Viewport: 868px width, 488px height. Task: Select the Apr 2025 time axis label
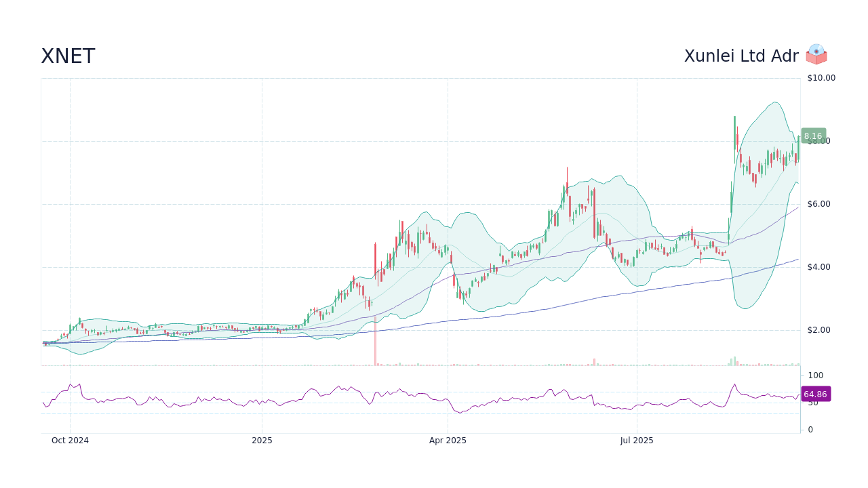[x=448, y=440]
